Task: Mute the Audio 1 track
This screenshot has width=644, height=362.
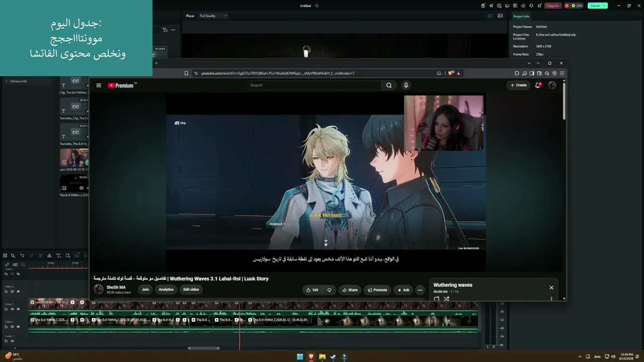Action: 12,341
